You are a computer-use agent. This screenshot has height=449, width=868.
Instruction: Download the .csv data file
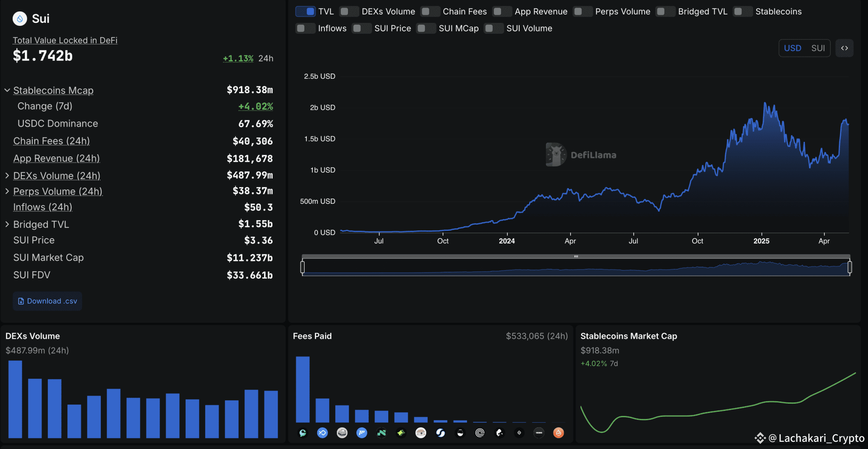click(x=47, y=301)
